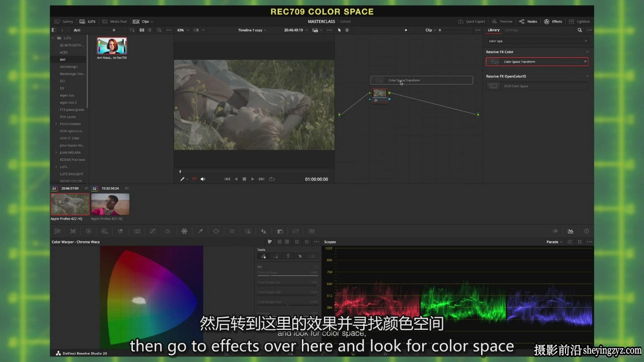Open the Qualifier eyedropper palette
This screenshot has width=644, height=362.
point(200,231)
